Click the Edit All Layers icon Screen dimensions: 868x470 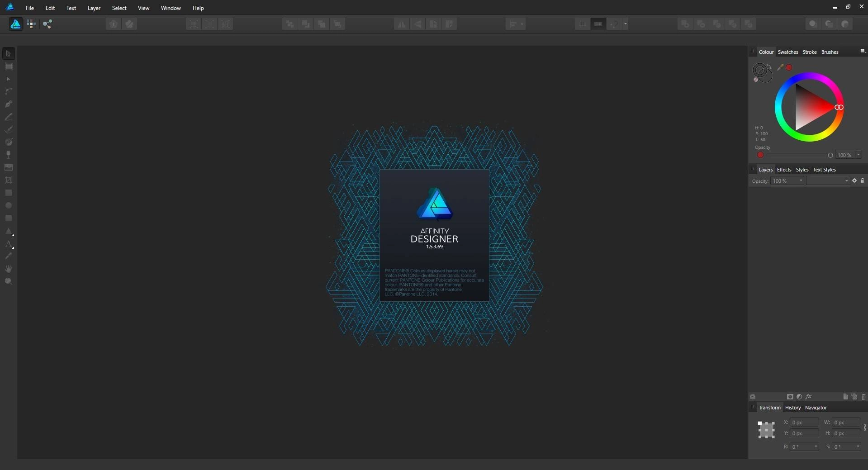pyautogui.click(x=753, y=397)
